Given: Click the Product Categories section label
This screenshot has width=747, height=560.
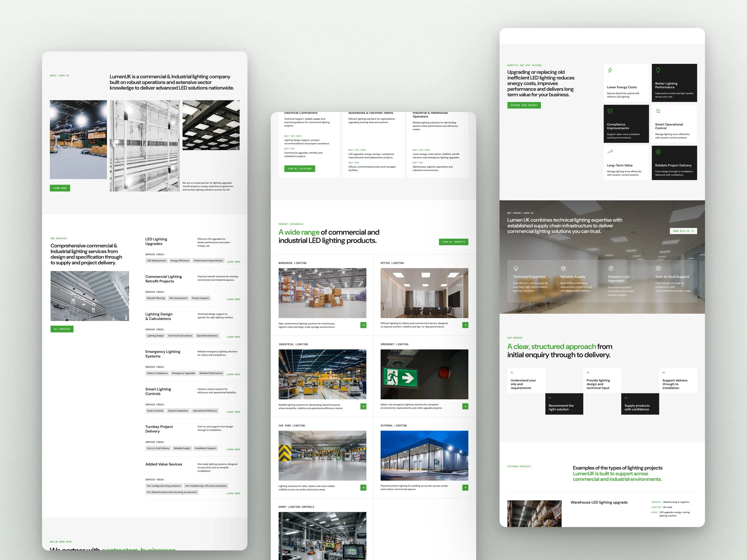Looking at the screenshot, I should point(291,224).
